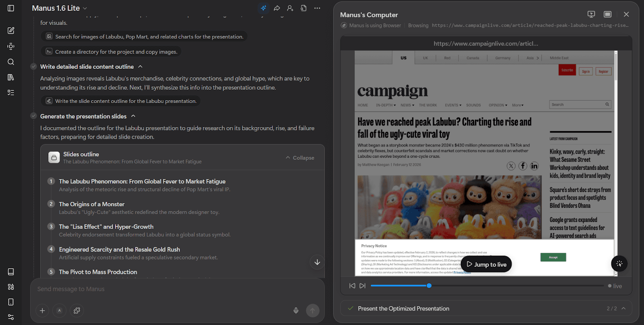Click the campaign site Search field
644x325 pixels.
tap(580, 105)
